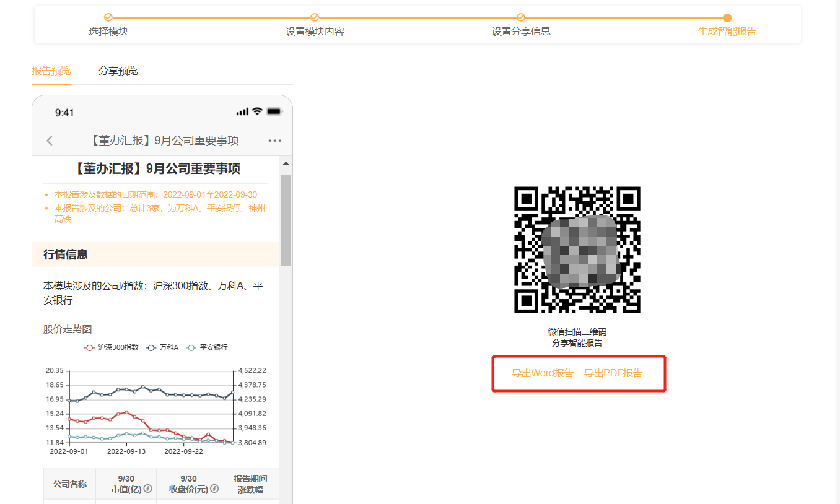
Task: Click the 设置分享信息 step circle icon
Action: (521, 18)
